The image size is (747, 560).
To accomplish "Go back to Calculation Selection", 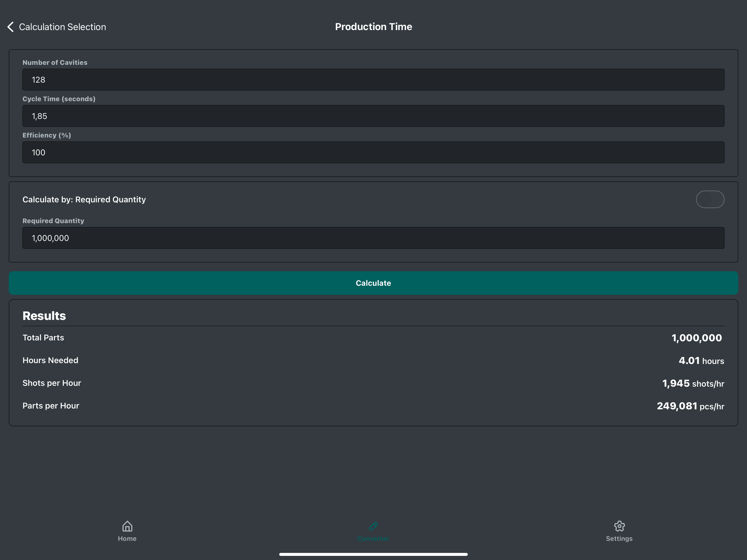I will [x=62, y=27].
